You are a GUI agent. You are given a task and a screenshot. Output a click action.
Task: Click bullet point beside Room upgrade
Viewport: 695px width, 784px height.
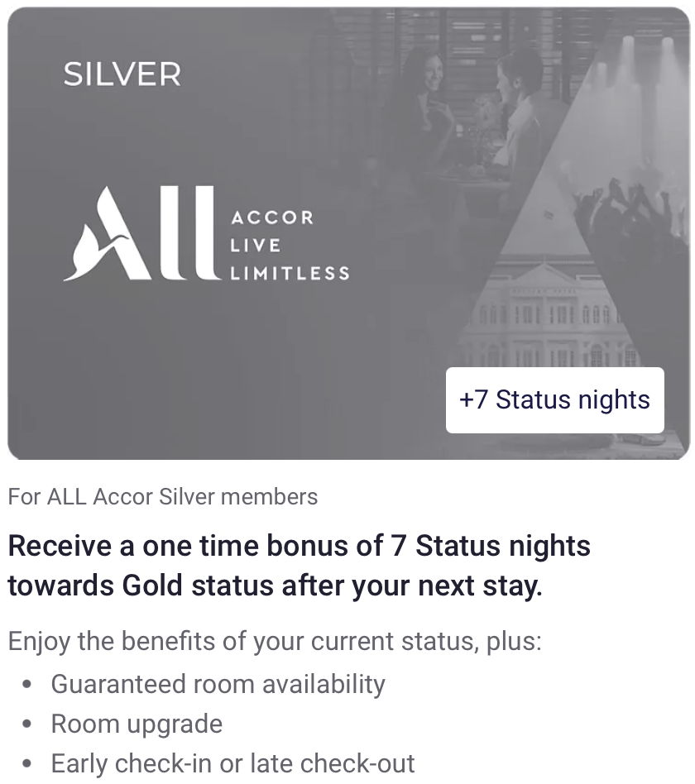[x=28, y=724]
